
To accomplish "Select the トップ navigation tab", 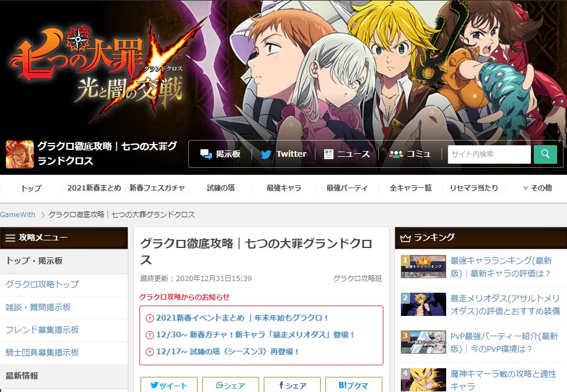I will (31, 188).
